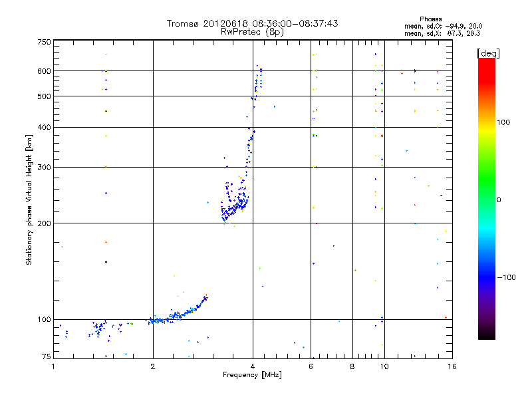The image size is (532, 399).
Task: Click the '8' x-axis tick label
Action: (x=352, y=366)
